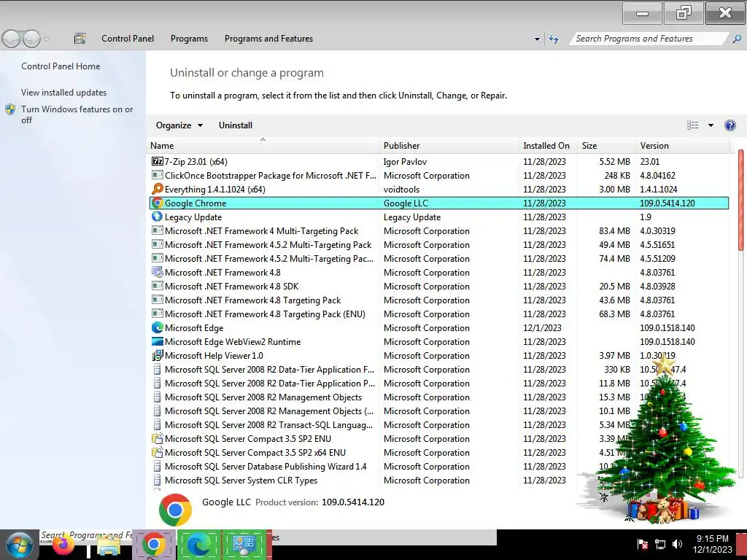This screenshot has height=560, width=747.
Task: Open the Windows Start button
Action: point(20,545)
